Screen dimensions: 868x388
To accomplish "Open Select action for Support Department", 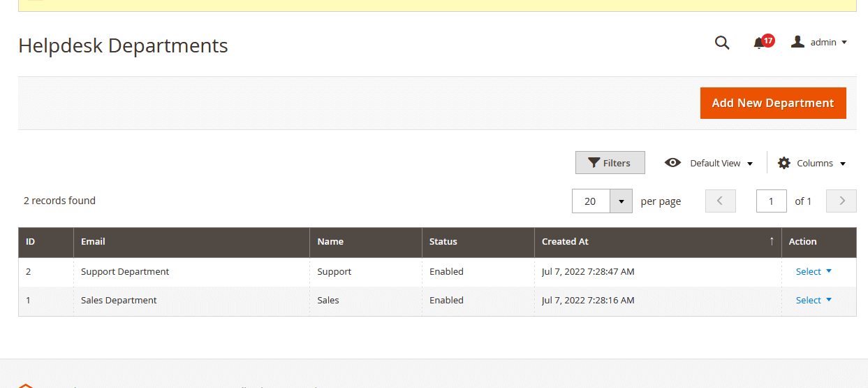I will pos(814,271).
